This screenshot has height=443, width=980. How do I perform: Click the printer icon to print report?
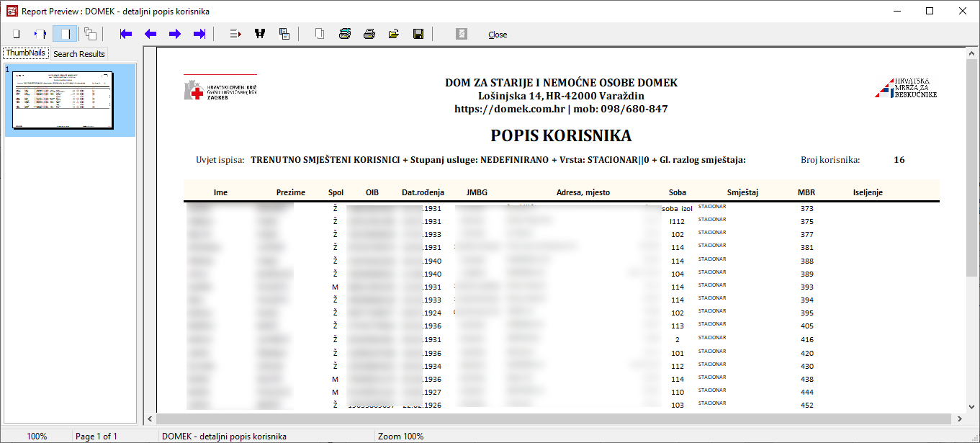(x=369, y=34)
